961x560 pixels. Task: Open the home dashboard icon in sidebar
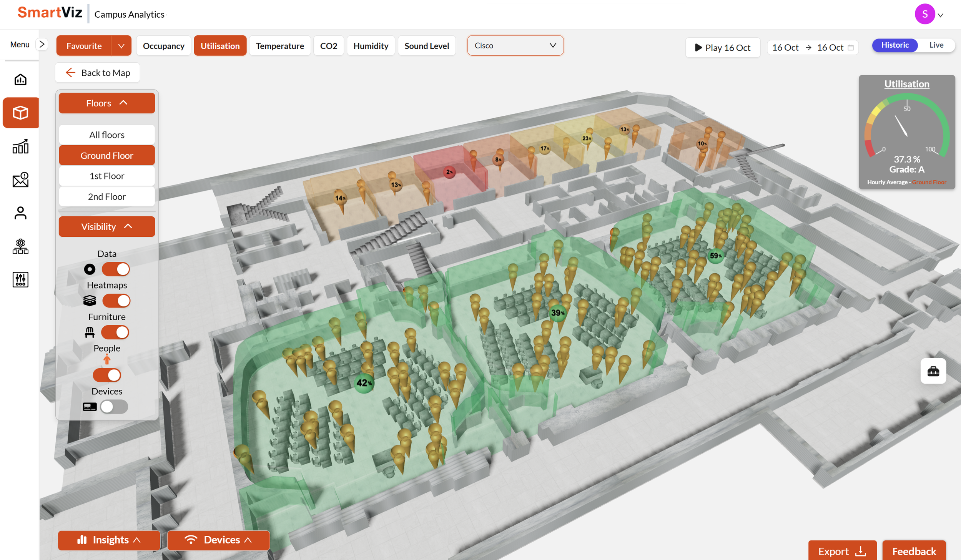click(20, 79)
